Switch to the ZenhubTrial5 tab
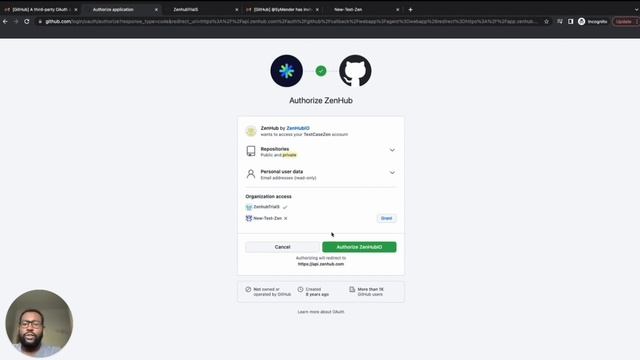The image size is (640, 360). click(202, 9)
